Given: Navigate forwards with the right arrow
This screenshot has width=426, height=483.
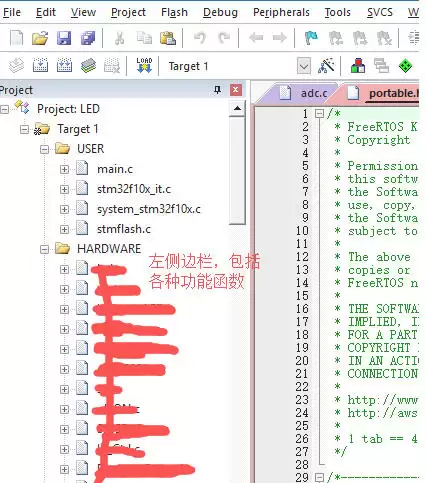Looking at the screenshot, I should [x=279, y=38].
